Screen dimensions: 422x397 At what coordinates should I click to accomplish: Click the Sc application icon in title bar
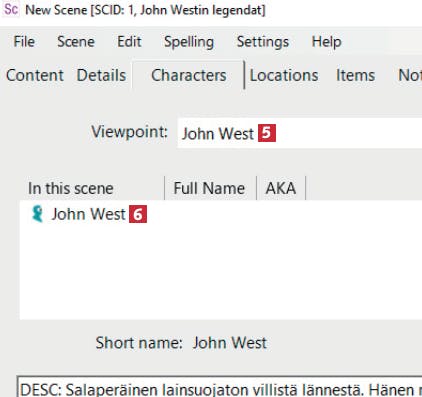(x=11, y=9)
